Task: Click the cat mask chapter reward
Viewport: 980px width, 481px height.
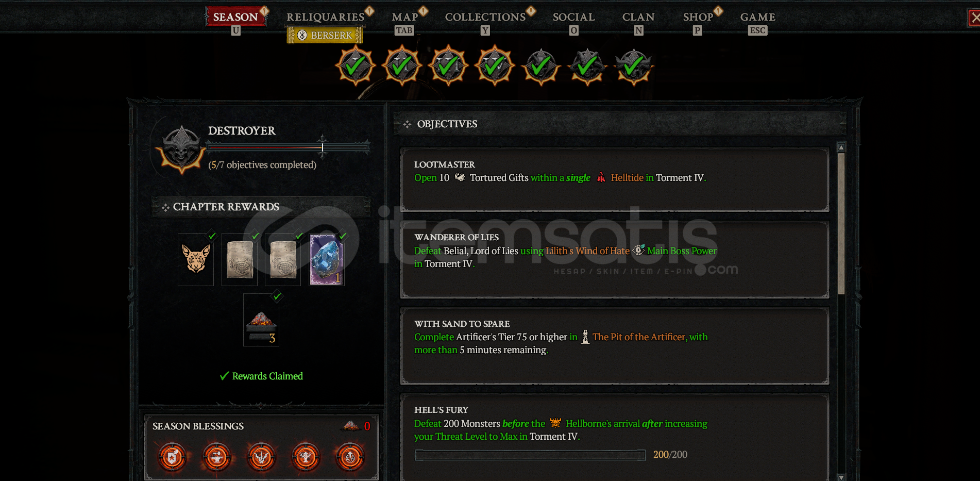Action: 196,259
